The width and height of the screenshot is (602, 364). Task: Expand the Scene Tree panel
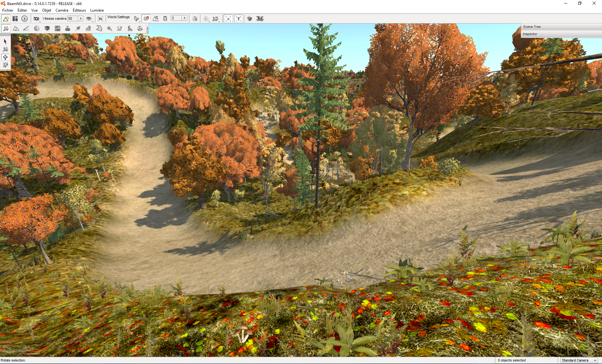point(561,27)
